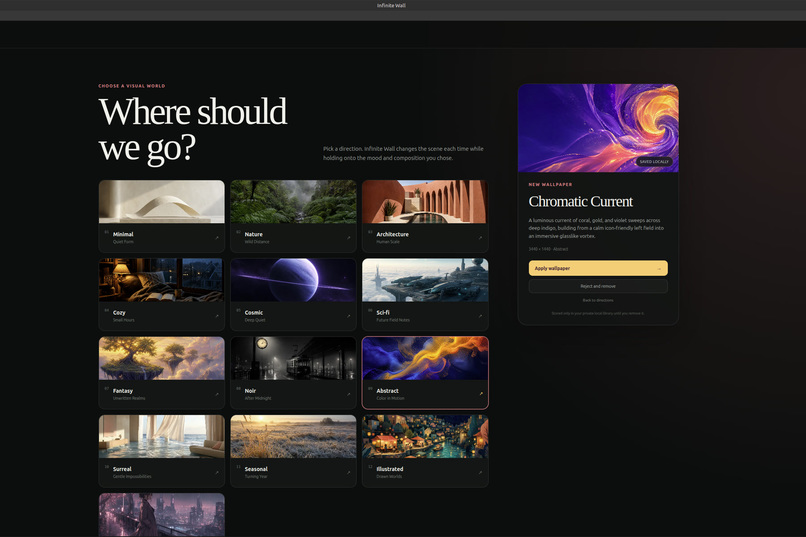
Task: Click the arrow icon on the Seasonal card
Action: 348,473
